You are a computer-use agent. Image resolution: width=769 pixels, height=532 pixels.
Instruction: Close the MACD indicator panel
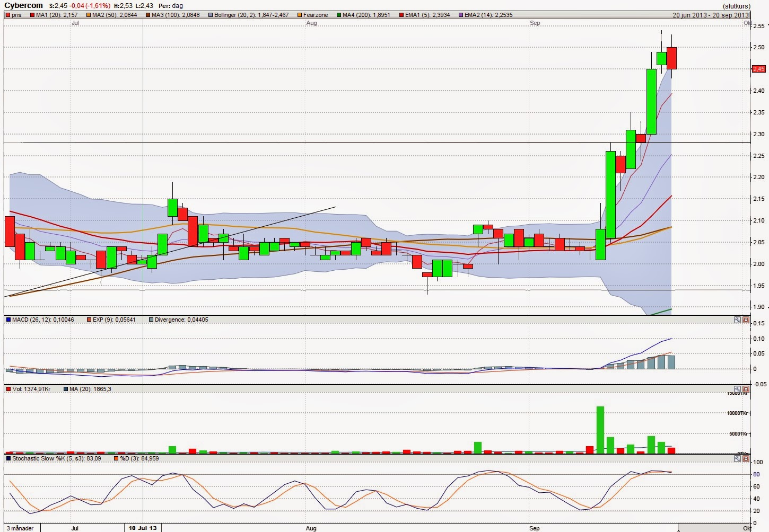[x=746, y=320]
